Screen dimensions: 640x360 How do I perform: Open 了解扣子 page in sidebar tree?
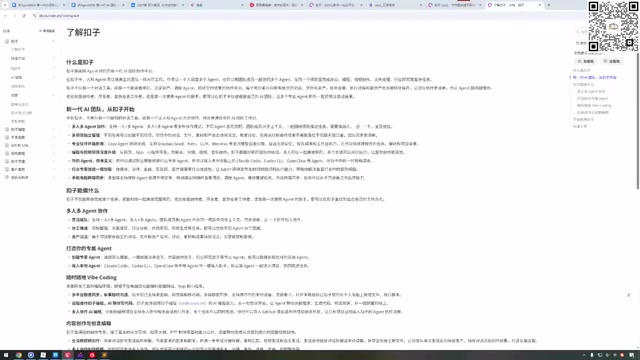click(18, 49)
